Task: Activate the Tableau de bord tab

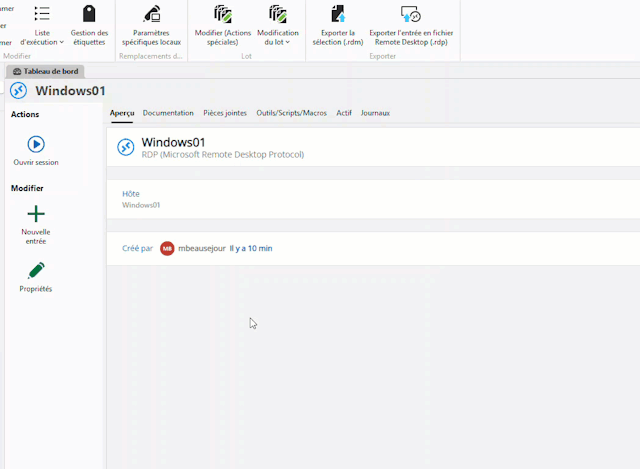Action: 46,71
